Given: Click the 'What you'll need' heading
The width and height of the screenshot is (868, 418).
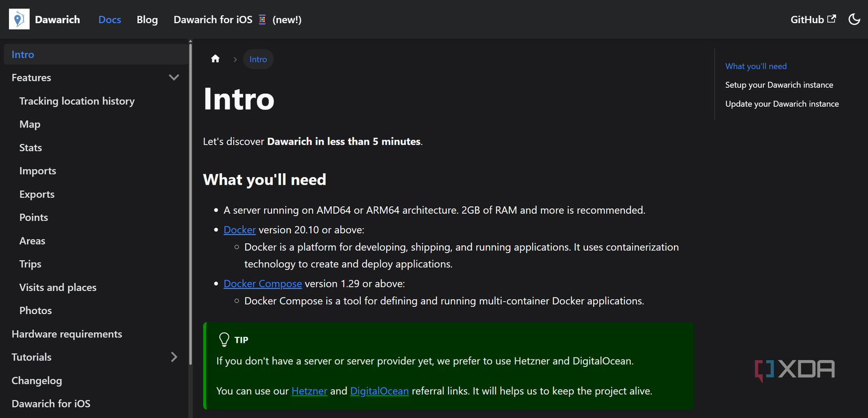Looking at the screenshot, I should pyautogui.click(x=265, y=180).
